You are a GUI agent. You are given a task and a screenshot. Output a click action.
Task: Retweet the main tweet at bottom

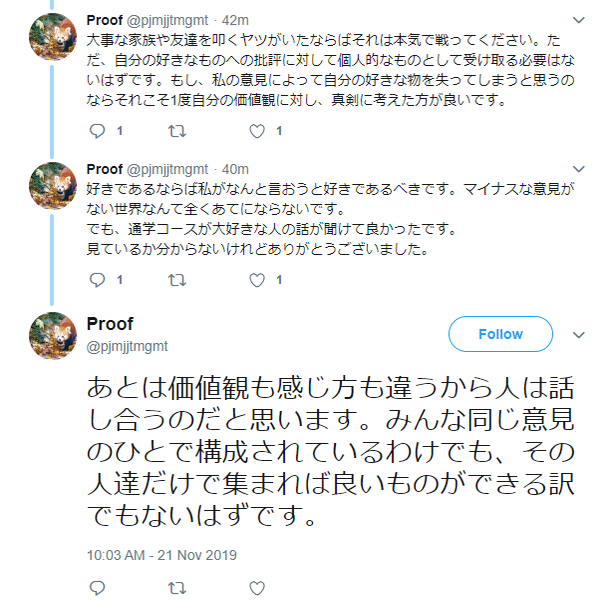(177, 588)
